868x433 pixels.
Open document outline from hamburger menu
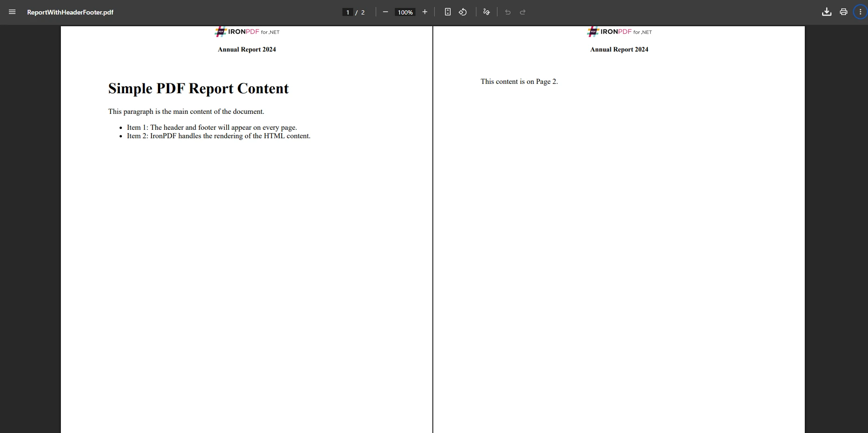(x=12, y=12)
